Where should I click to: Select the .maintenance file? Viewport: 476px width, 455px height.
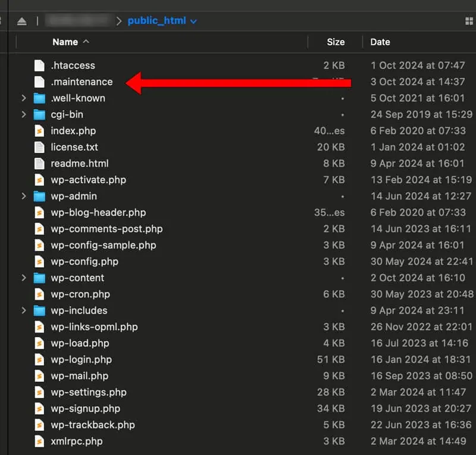82,82
